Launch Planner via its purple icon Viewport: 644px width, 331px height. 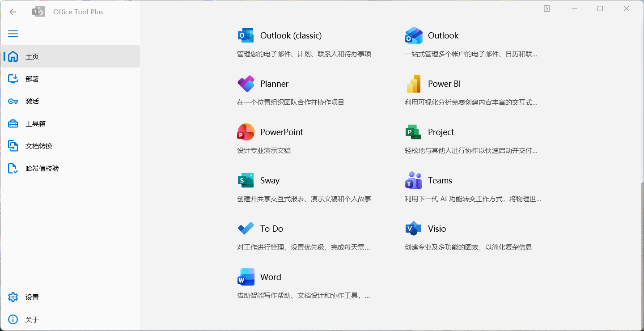pos(246,84)
